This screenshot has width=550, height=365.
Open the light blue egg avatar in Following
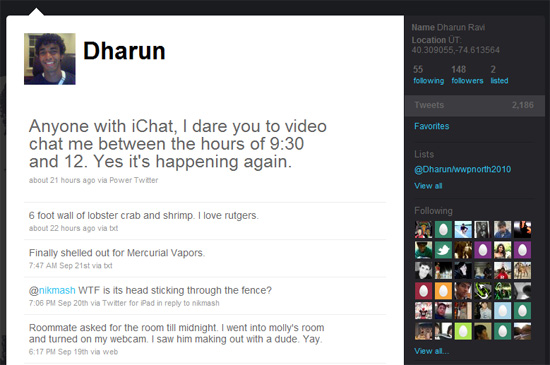[x=503, y=311]
